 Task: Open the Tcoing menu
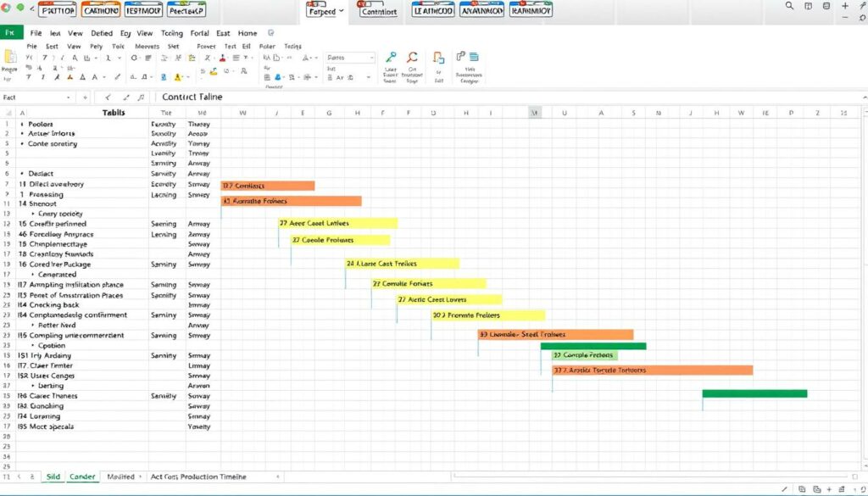click(x=171, y=33)
